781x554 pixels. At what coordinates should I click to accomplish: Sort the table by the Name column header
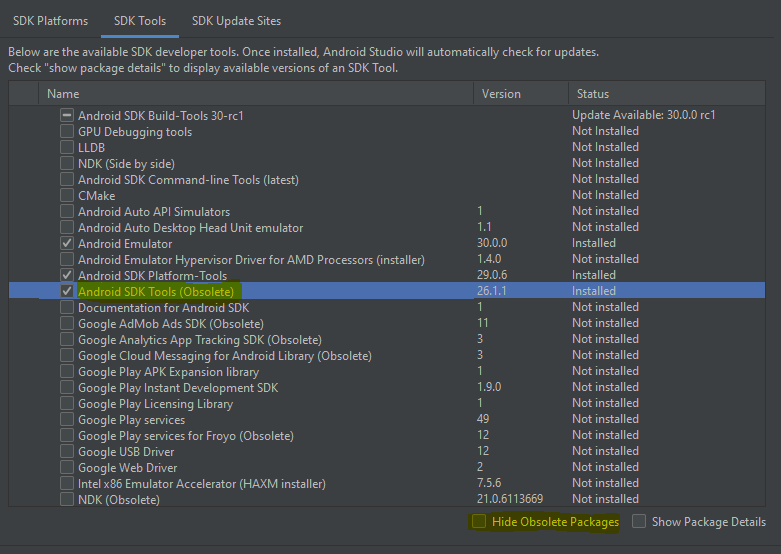point(256,94)
